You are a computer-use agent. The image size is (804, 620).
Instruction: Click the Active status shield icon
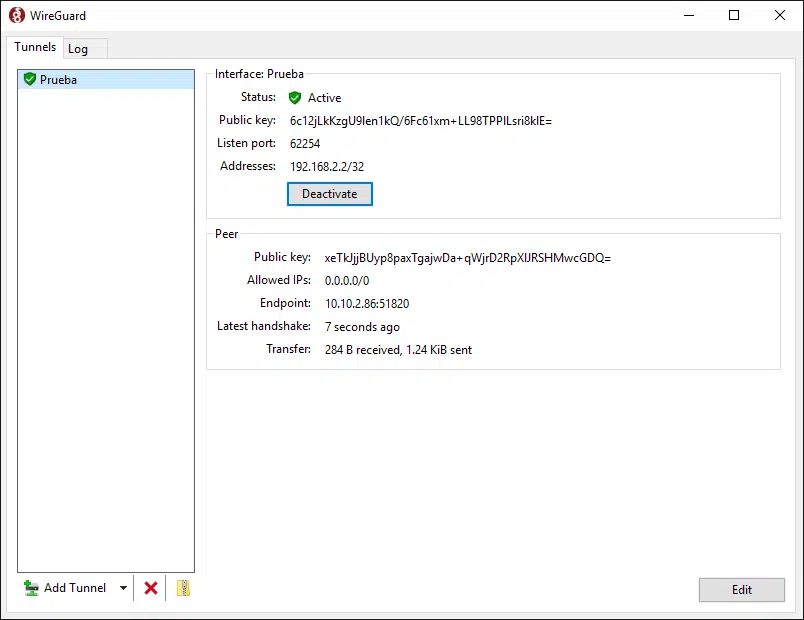(x=295, y=97)
